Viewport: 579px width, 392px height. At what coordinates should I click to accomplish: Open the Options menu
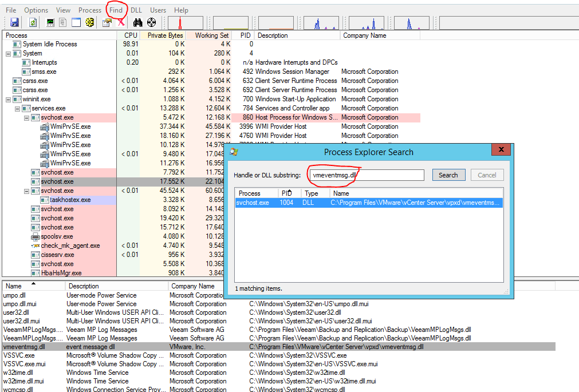tap(36, 10)
